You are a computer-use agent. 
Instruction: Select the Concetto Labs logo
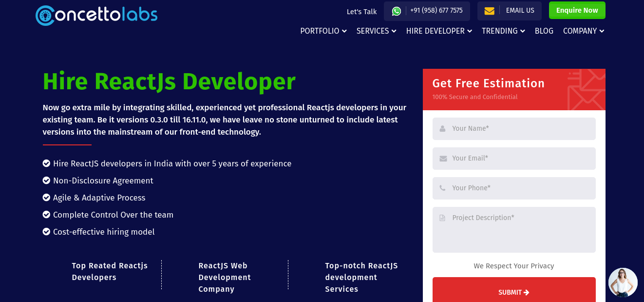(x=95, y=15)
